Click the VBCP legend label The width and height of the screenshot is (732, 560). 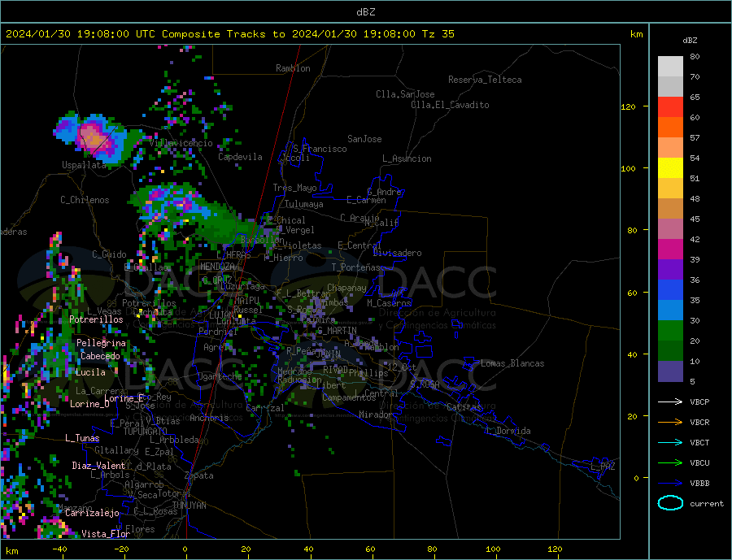pos(699,402)
